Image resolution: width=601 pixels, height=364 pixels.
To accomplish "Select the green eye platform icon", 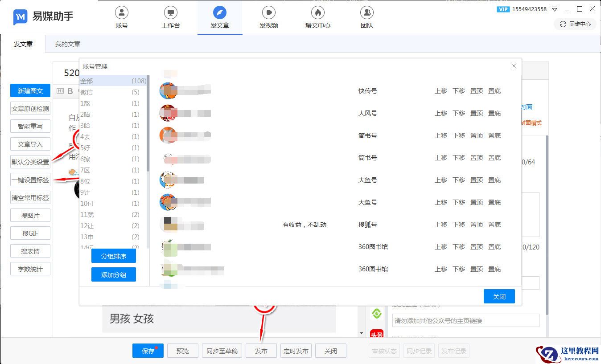I will 377,314.
